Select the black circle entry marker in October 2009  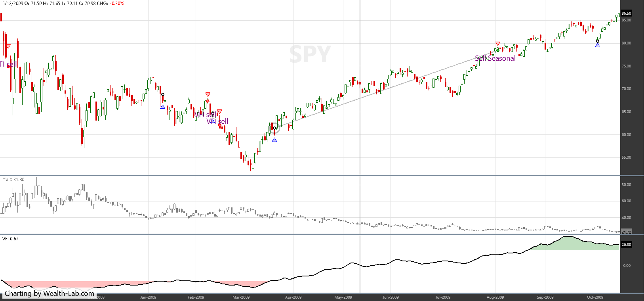(597, 41)
